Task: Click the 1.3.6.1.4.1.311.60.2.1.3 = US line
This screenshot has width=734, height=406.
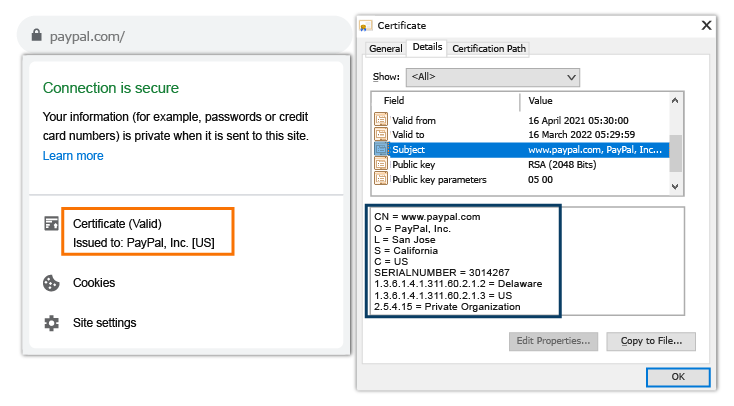Action: (443, 295)
